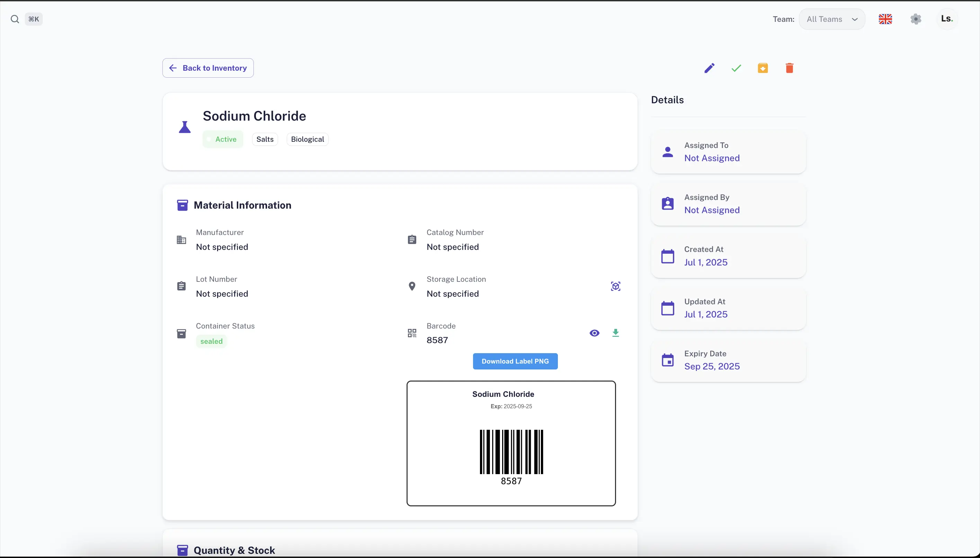This screenshot has width=980, height=558.
Task: Click the Updated At calendar icon
Action: tap(668, 308)
